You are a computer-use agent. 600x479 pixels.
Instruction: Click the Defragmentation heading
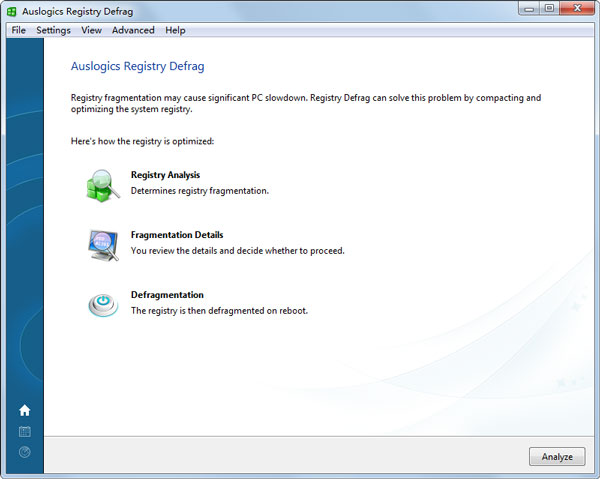tap(167, 295)
